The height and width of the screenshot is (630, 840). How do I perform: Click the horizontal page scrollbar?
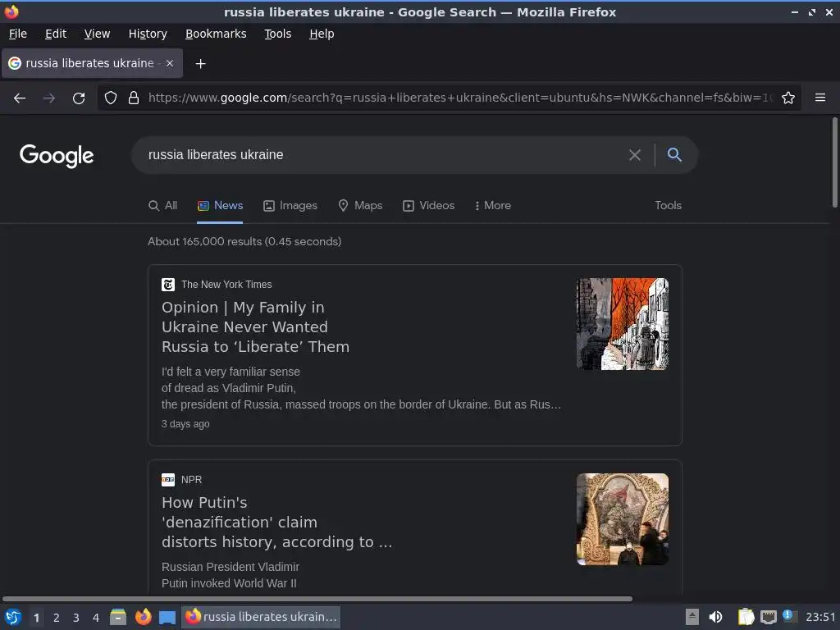coord(317,599)
